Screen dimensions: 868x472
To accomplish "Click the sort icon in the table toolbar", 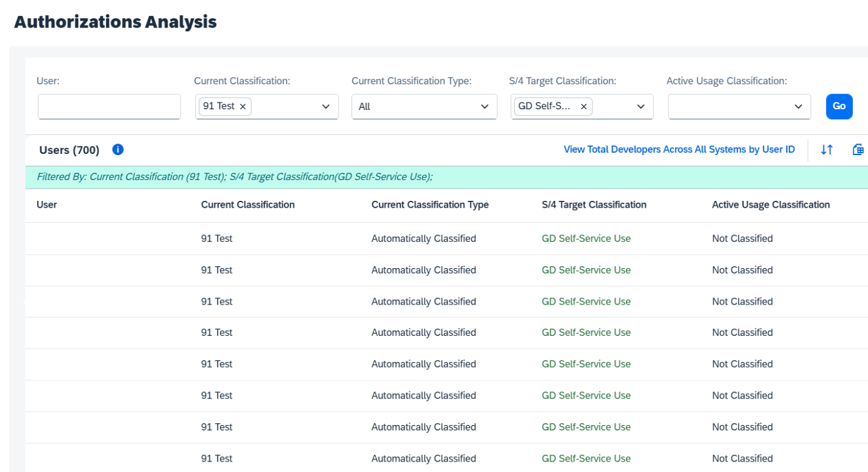I will 827,150.
